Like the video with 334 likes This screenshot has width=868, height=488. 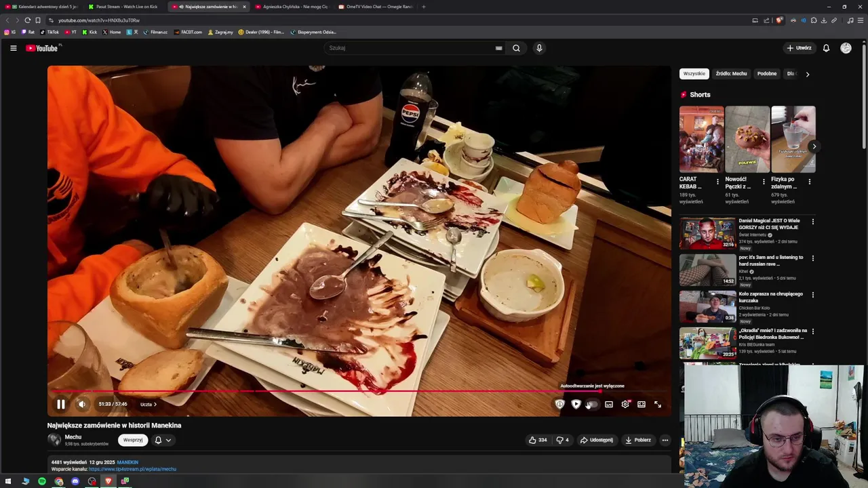pyautogui.click(x=538, y=440)
